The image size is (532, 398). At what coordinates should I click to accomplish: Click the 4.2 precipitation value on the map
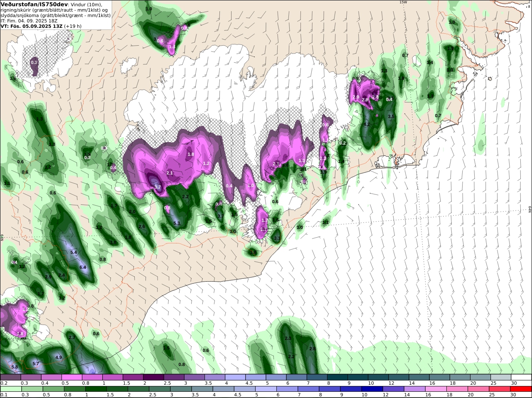tap(367, 124)
